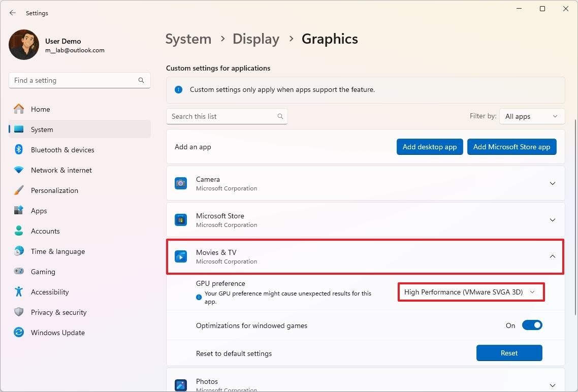The height and width of the screenshot is (392, 578).
Task: Click the Time & language clock icon
Action: tap(19, 251)
